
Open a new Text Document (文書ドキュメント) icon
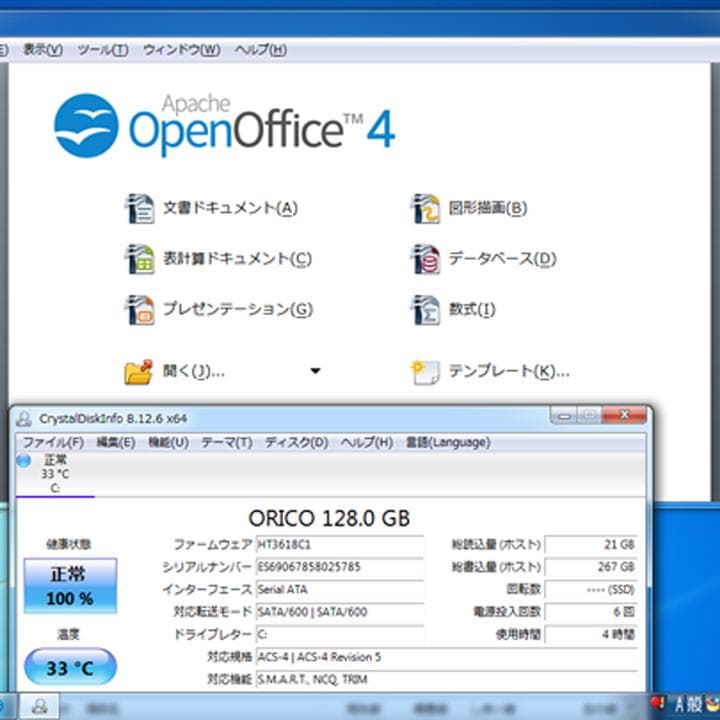point(140,209)
